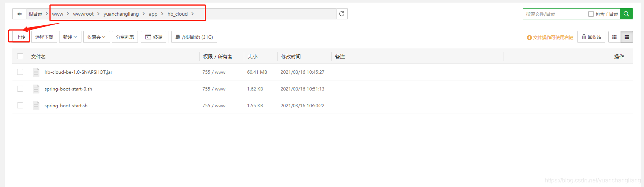
Task: Expand the 收藏夹 dropdown
Action: coord(97,37)
